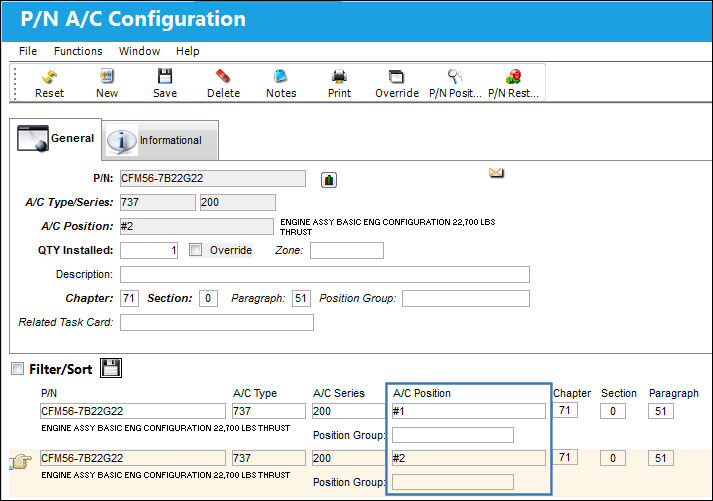Select the A/C Type cell in #1 row
713x501 pixels.
269,411
